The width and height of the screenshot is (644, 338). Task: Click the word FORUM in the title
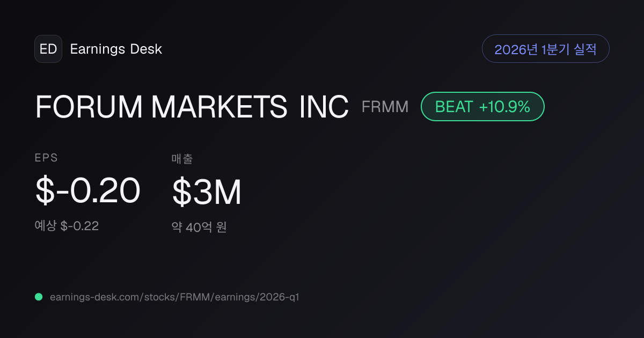(89, 106)
